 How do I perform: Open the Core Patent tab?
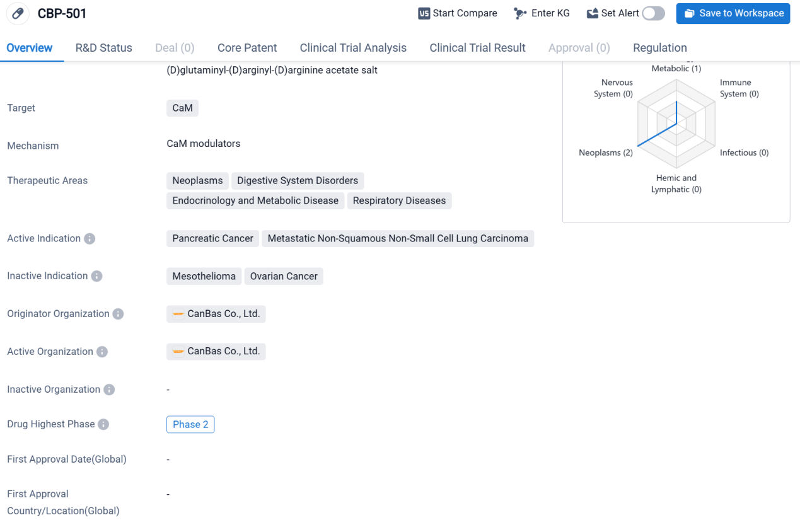(247, 48)
